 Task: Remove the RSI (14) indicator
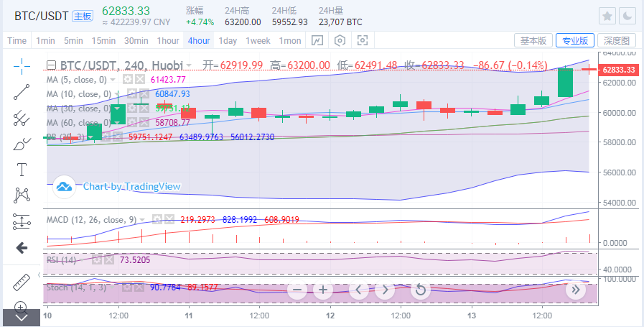[109, 259]
